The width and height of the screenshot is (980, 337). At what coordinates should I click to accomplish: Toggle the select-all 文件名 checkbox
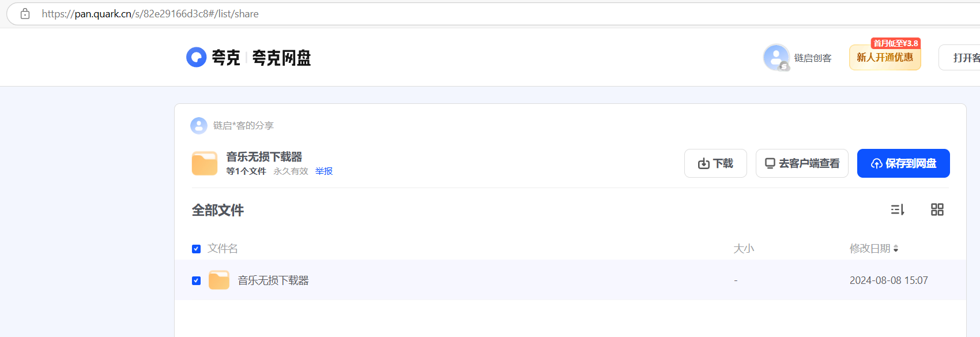(x=196, y=249)
